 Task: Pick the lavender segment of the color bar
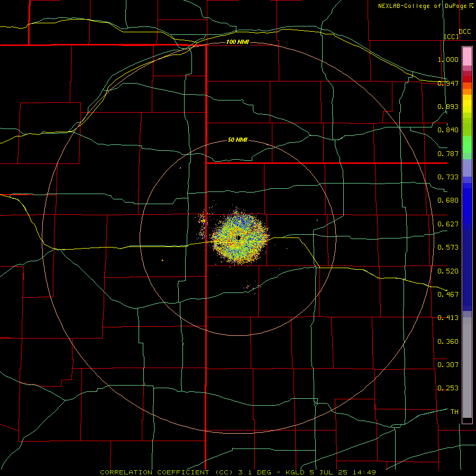(467, 168)
